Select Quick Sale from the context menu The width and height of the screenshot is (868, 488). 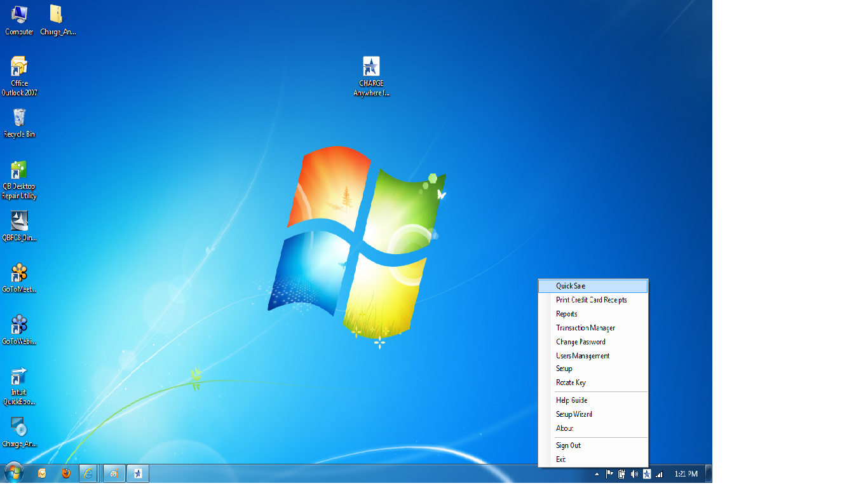(x=571, y=286)
